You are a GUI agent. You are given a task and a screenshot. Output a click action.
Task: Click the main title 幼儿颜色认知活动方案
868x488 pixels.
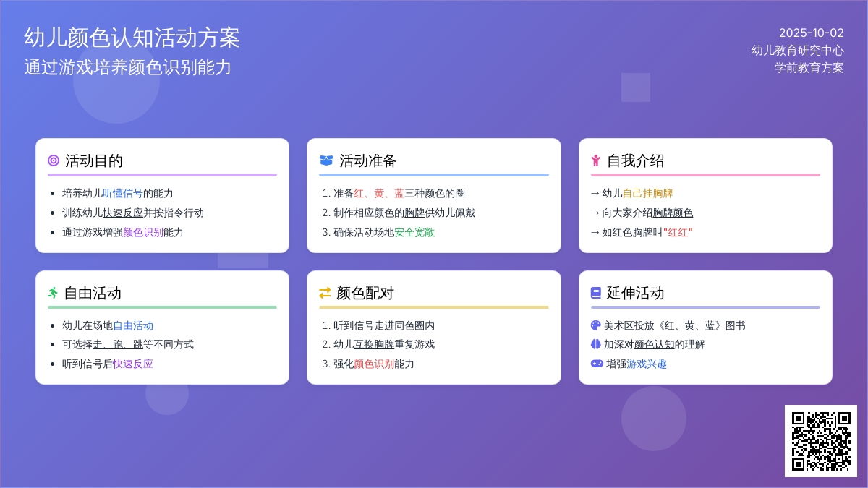(x=132, y=38)
